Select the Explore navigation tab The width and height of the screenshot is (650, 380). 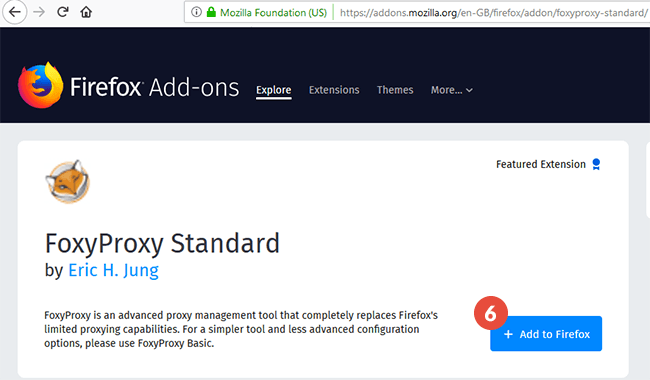[x=274, y=90]
